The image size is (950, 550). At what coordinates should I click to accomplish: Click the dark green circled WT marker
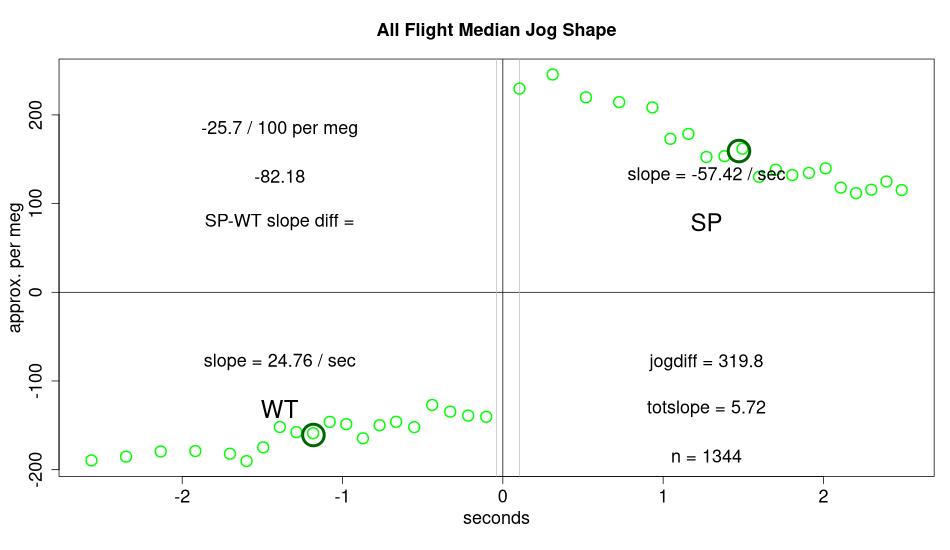[x=313, y=434]
